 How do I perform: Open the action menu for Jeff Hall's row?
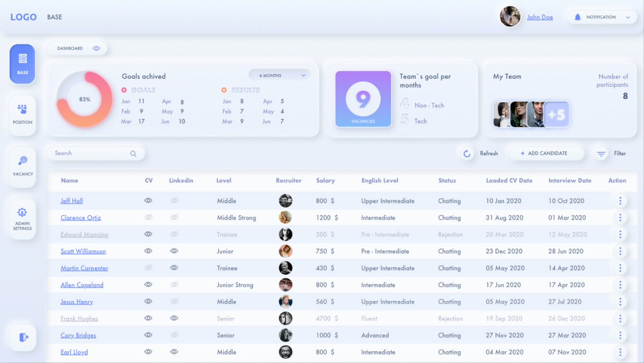pos(620,200)
